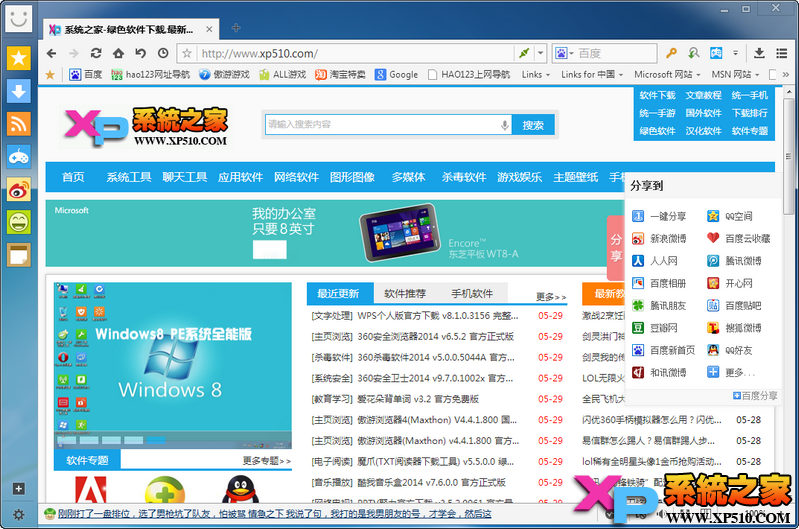Show more bookmarks overflow chevron
This screenshot has height=529, width=799.
(785, 75)
